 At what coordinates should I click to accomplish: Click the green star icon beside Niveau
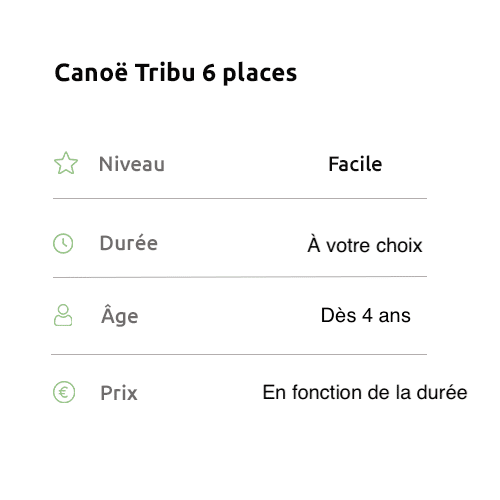click(66, 163)
